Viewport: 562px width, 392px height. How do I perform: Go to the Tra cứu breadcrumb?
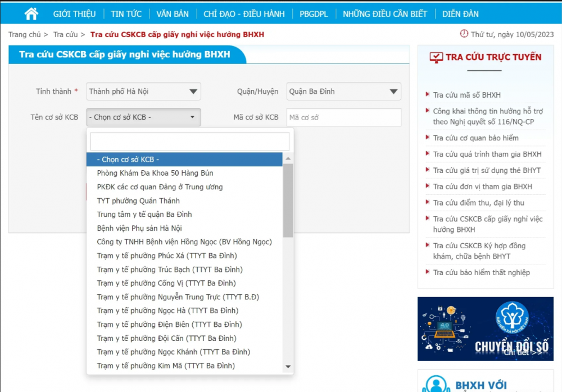point(65,34)
